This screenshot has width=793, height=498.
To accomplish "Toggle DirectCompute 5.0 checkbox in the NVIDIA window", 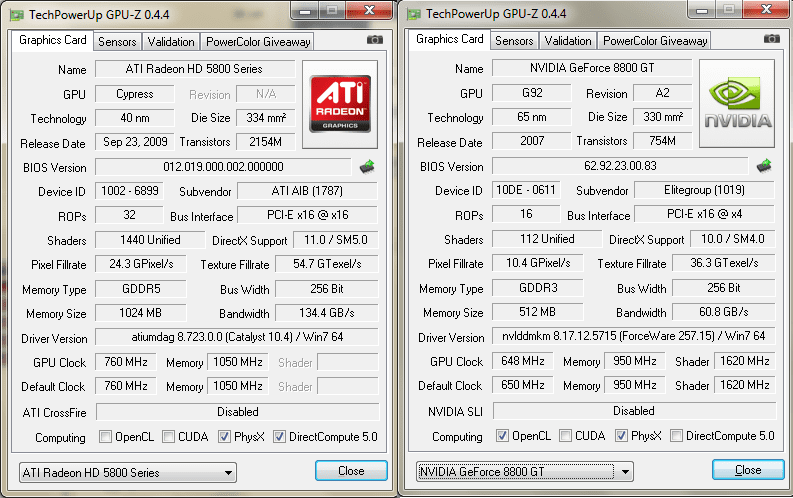I will 676,435.
